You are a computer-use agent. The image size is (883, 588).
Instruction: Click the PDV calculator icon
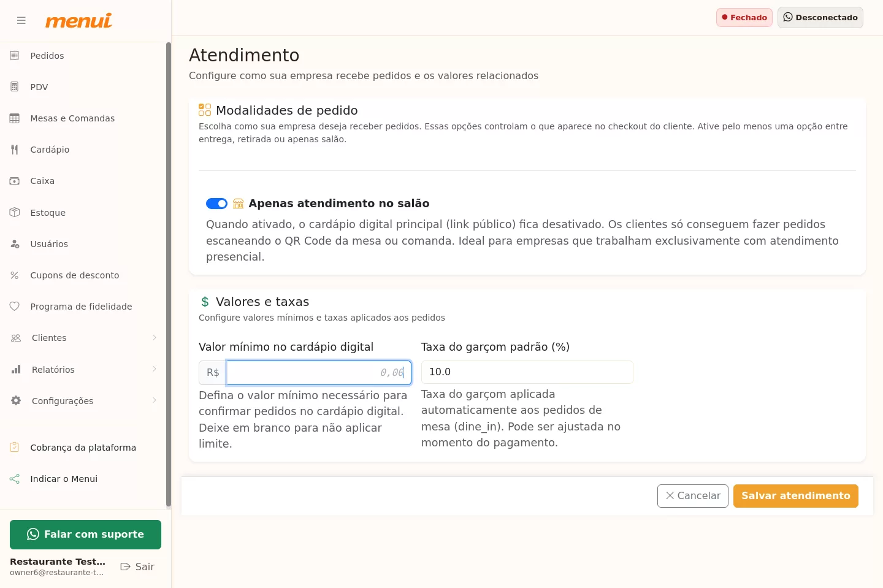click(15, 87)
